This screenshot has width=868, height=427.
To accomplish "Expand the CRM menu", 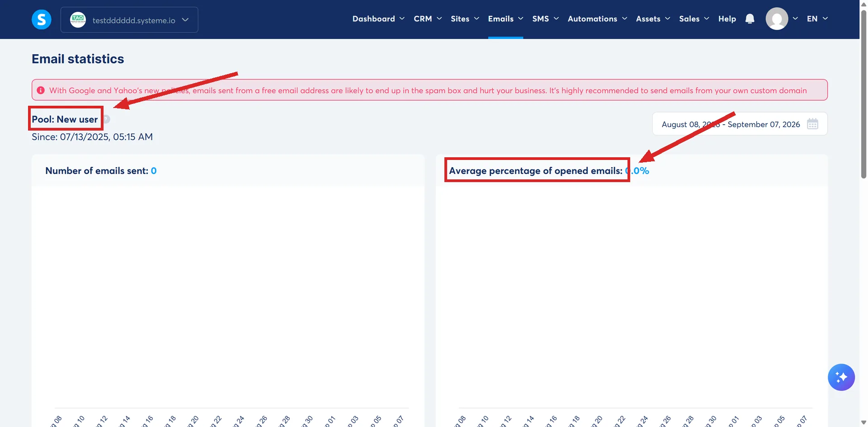I will (428, 19).
